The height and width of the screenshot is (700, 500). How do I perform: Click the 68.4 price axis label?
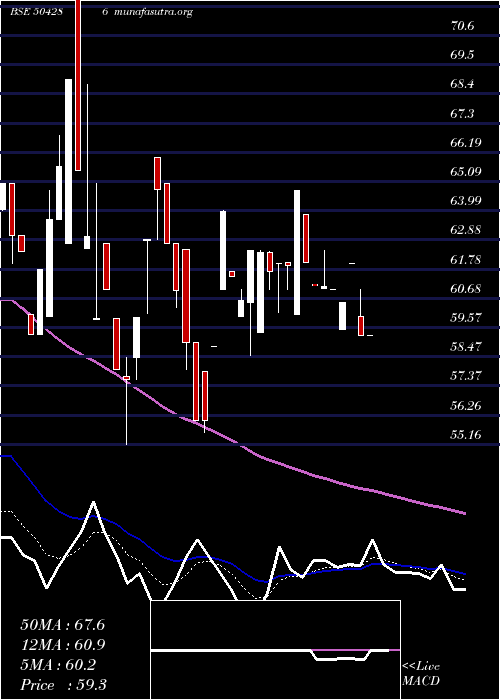(462, 84)
